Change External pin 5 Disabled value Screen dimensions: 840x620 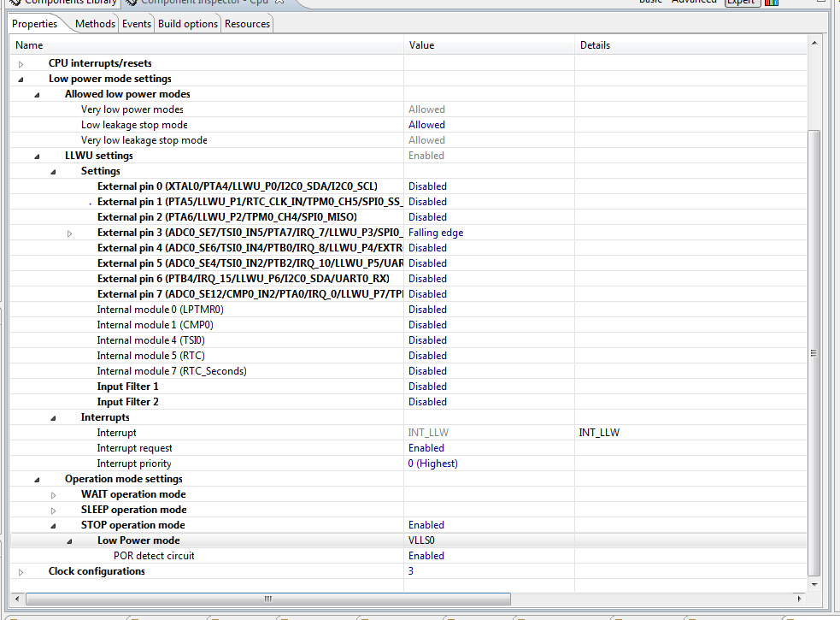tap(427, 263)
